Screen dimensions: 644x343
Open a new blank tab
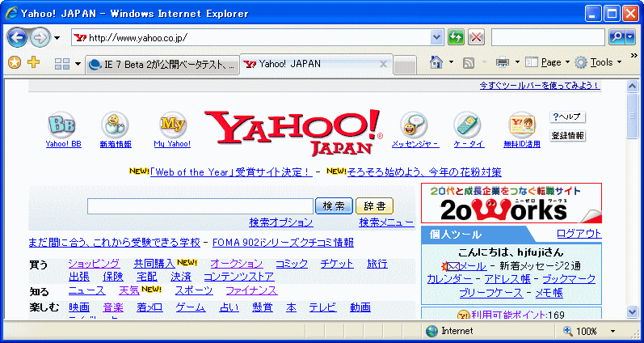click(x=405, y=66)
